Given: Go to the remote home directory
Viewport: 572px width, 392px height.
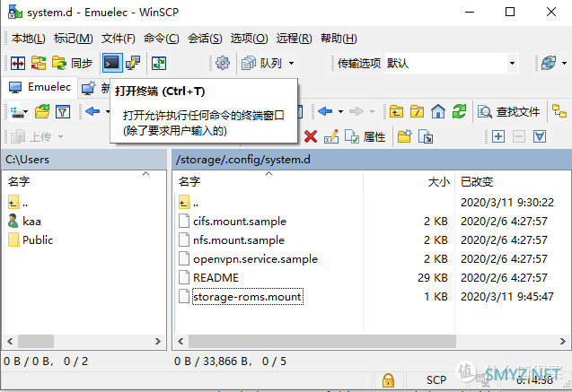Looking at the screenshot, I should [438, 111].
